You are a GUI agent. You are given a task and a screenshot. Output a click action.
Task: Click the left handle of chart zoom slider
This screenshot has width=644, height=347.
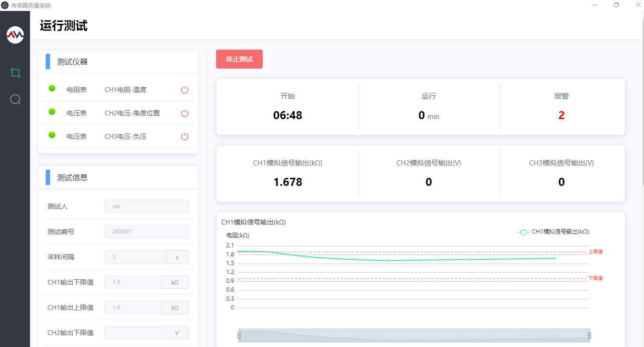pos(239,336)
